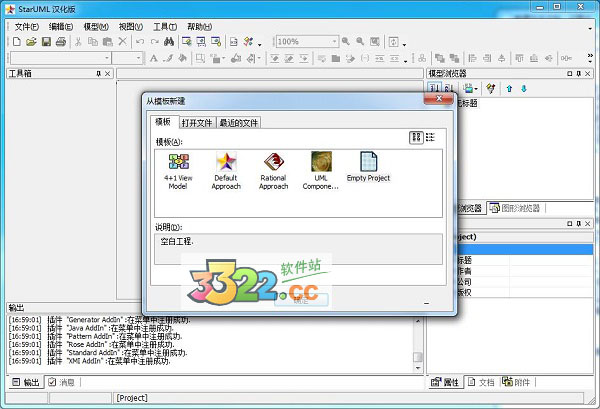This screenshot has width=600, height=409.
Task: Select the 属性 tab
Action: 445,382
